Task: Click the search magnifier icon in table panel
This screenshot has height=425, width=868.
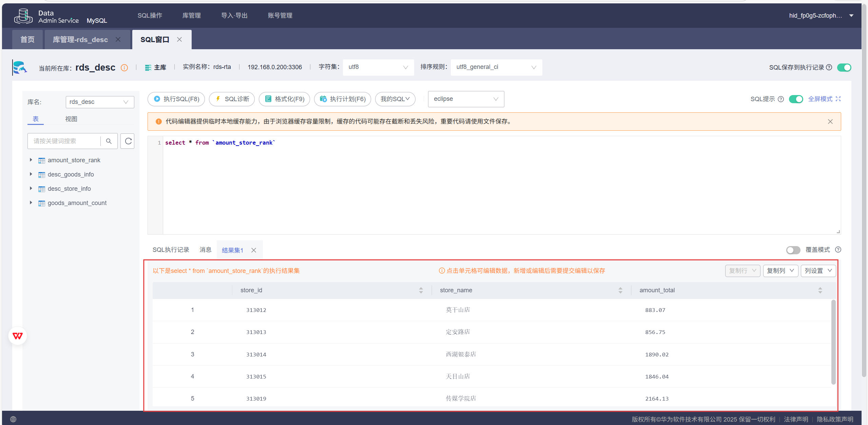Action: 109,141
